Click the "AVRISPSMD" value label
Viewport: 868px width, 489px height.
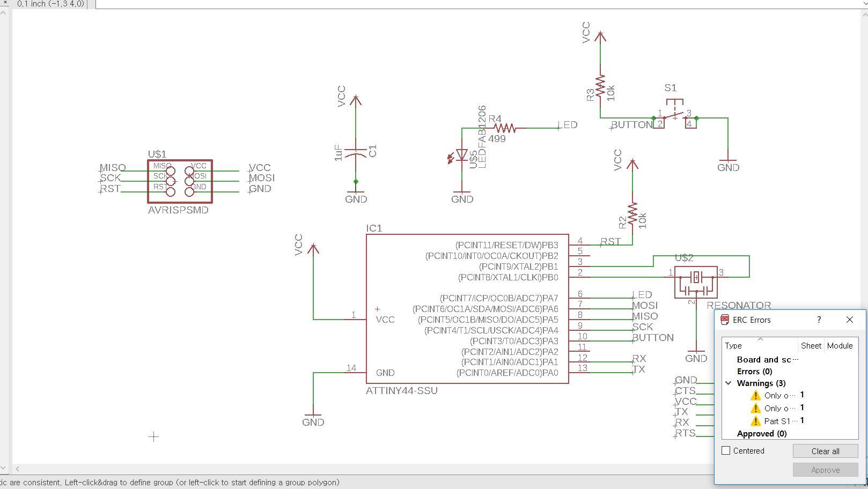178,210
